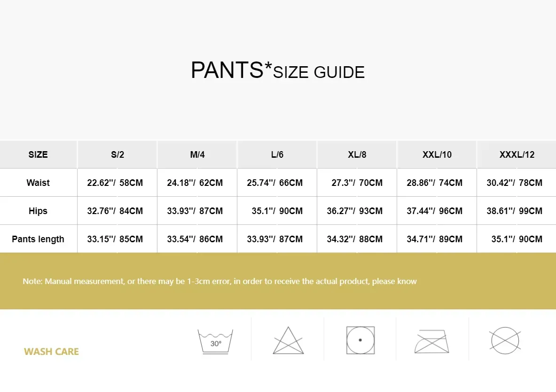Image resolution: width=556 pixels, height=392 pixels.
Task: Click the do-not-dry-clean circle icon
Action: tap(505, 340)
